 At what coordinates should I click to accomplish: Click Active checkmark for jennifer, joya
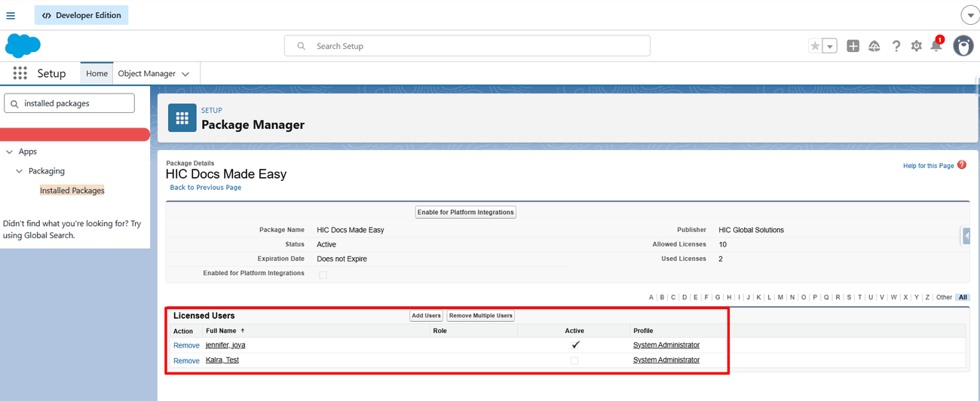tap(575, 344)
